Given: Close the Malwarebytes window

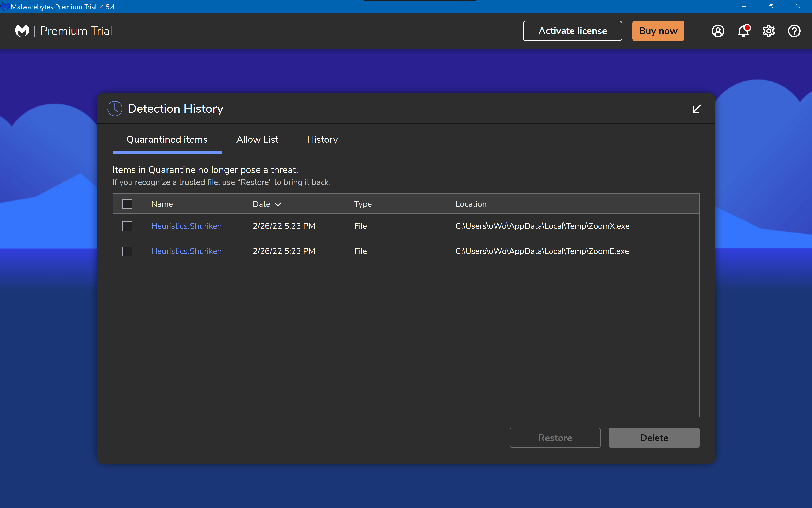Looking at the screenshot, I should pos(798,6).
